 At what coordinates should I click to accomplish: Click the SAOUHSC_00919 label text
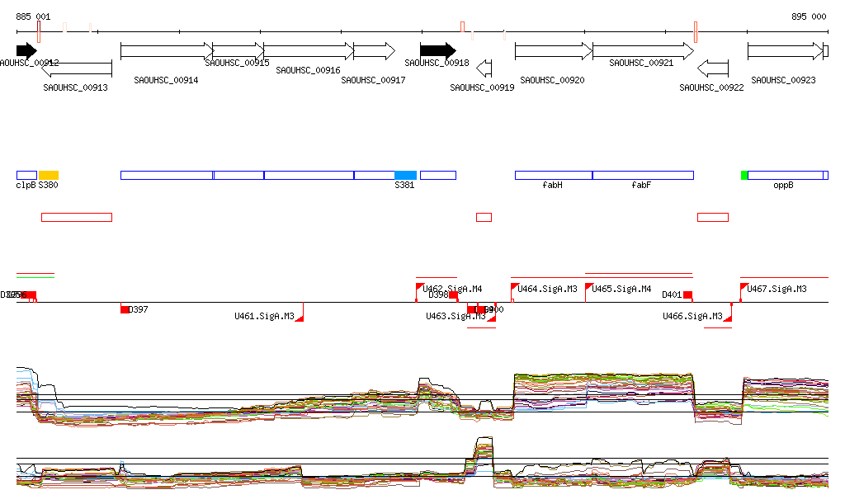tap(482, 87)
